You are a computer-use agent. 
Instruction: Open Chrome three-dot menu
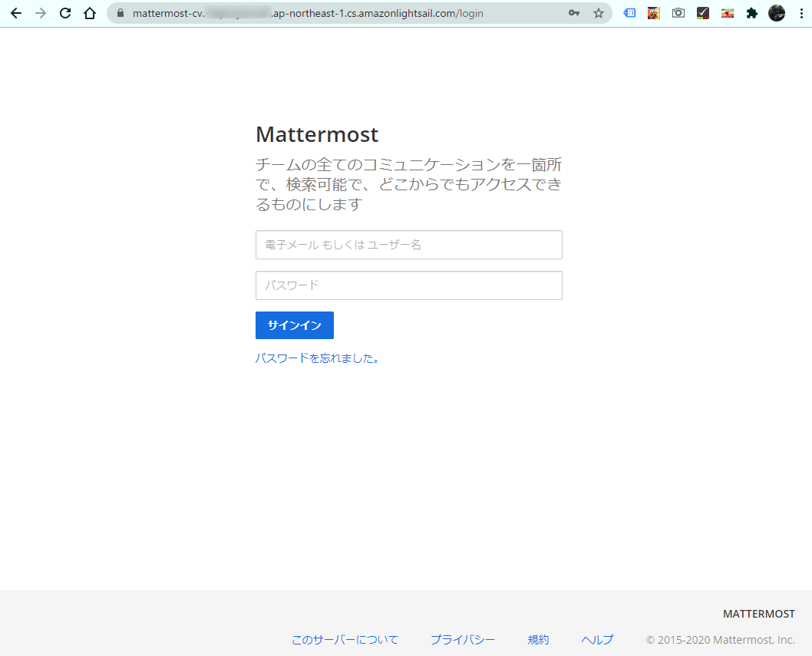tap(801, 13)
